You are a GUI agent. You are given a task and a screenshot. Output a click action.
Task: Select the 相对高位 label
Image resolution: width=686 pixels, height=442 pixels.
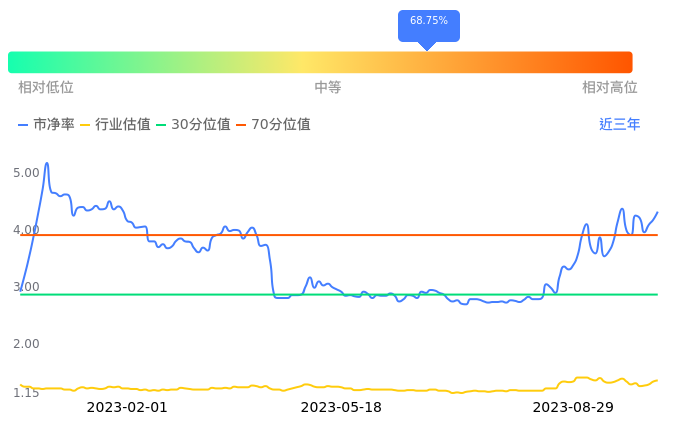point(609,88)
